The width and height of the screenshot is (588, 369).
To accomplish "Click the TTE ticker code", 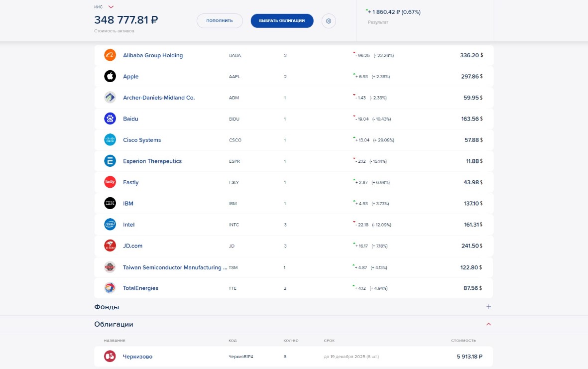I will pos(233,288).
